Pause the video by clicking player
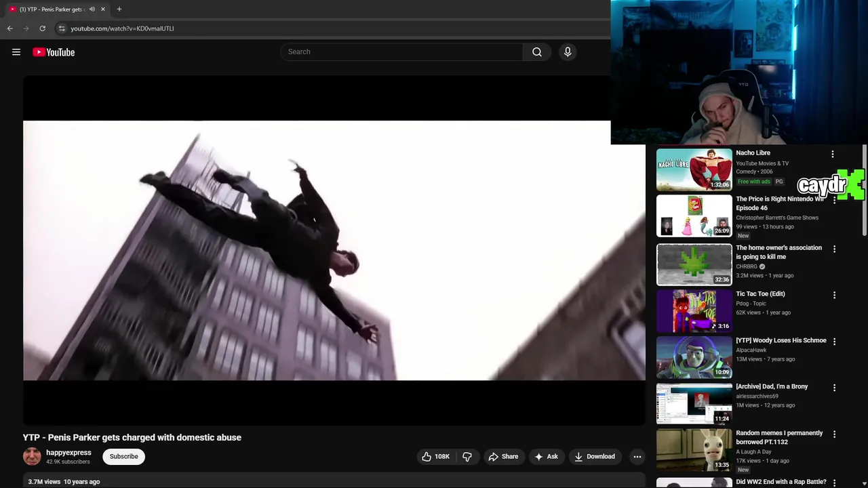The image size is (868, 488). [334, 250]
